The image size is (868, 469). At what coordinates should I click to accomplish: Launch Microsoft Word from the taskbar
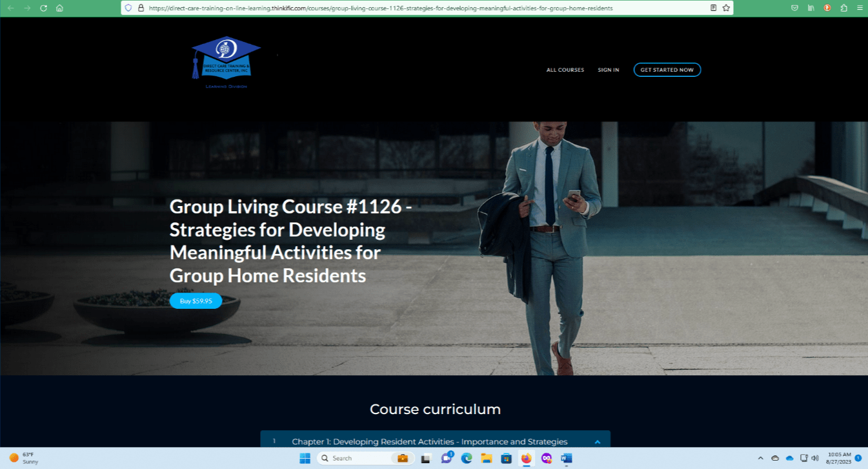[x=566, y=458]
